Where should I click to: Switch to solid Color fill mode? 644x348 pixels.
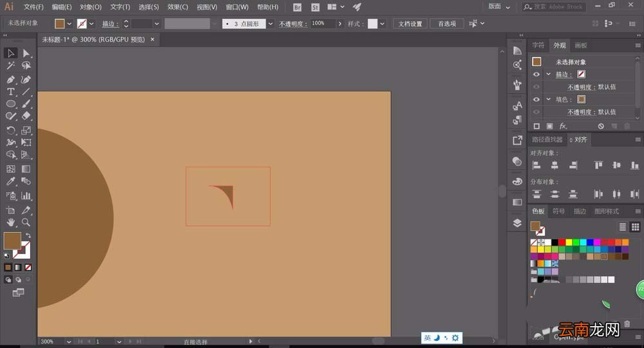coord(8,268)
